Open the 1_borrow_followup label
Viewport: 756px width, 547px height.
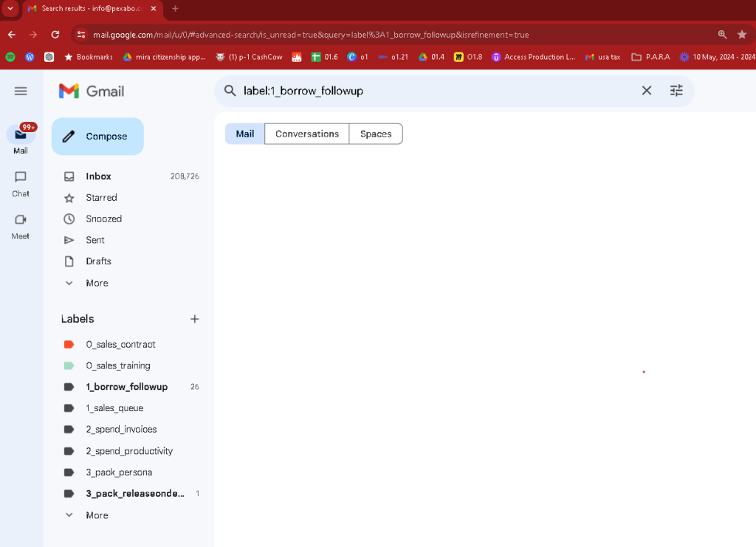131,387
